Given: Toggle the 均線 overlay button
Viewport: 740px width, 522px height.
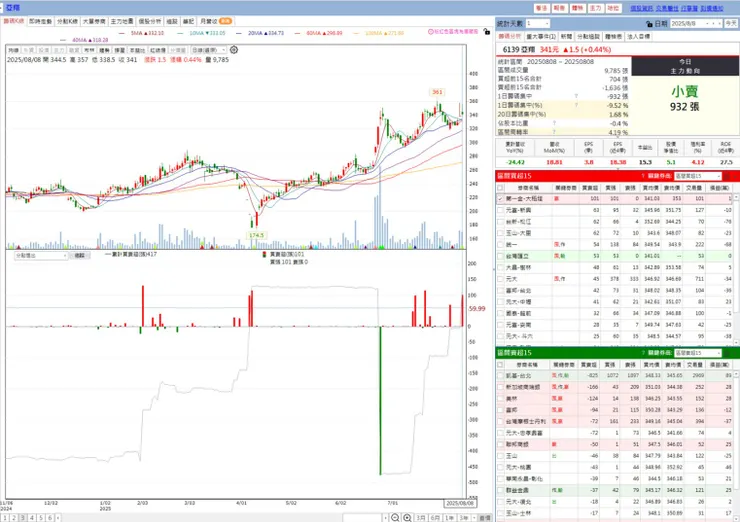Looking at the screenshot, I should [x=14, y=50].
